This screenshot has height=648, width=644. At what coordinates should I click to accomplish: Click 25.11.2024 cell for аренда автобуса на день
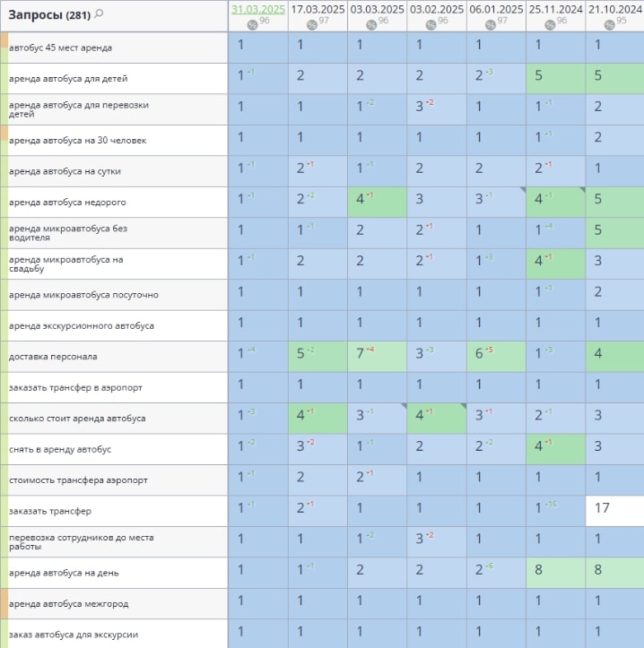coord(555,572)
